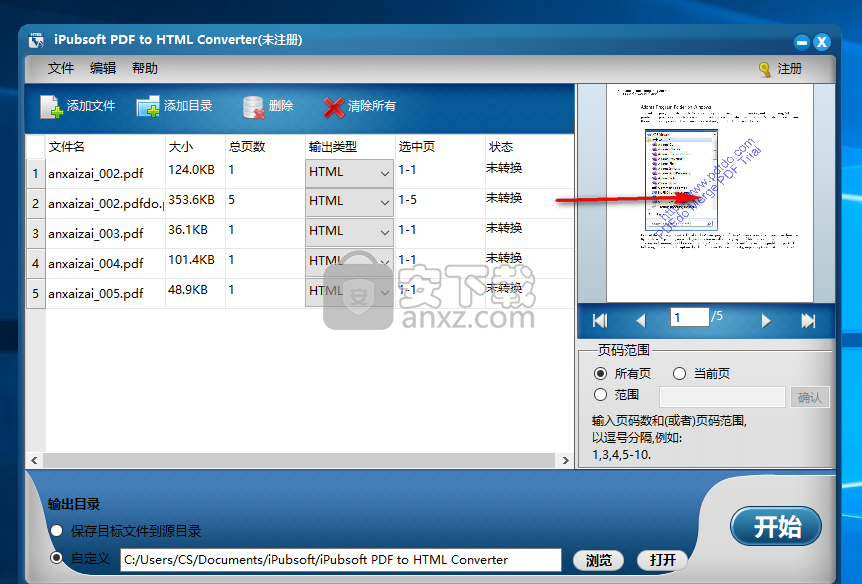Click the 打开 (Open) button

[x=662, y=560]
